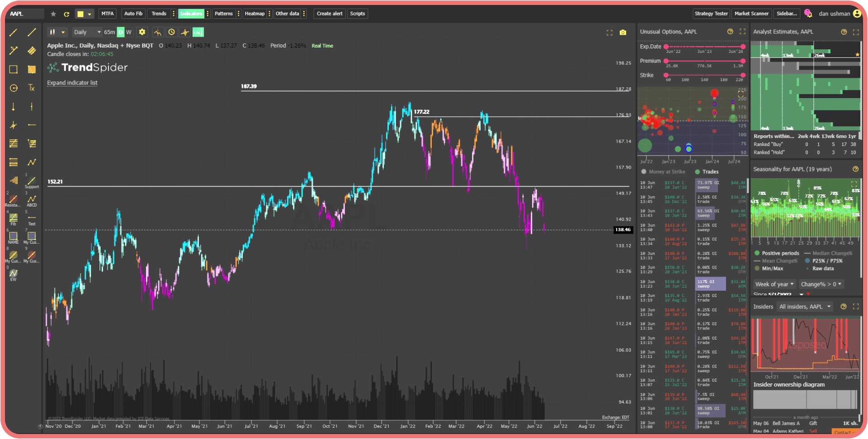Image resolution: width=868 pixels, height=439 pixels.
Task: Open Patterns options menu dots
Action: (x=239, y=14)
